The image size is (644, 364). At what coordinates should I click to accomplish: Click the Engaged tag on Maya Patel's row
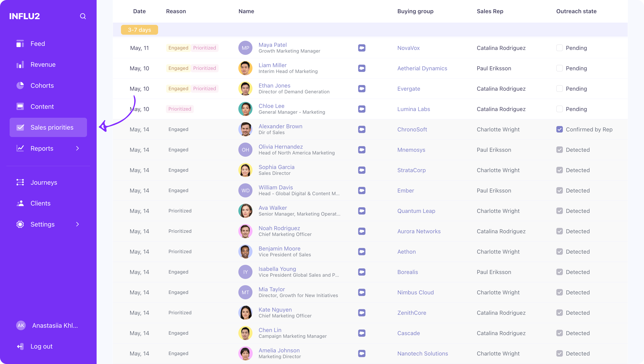pyautogui.click(x=178, y=48)
